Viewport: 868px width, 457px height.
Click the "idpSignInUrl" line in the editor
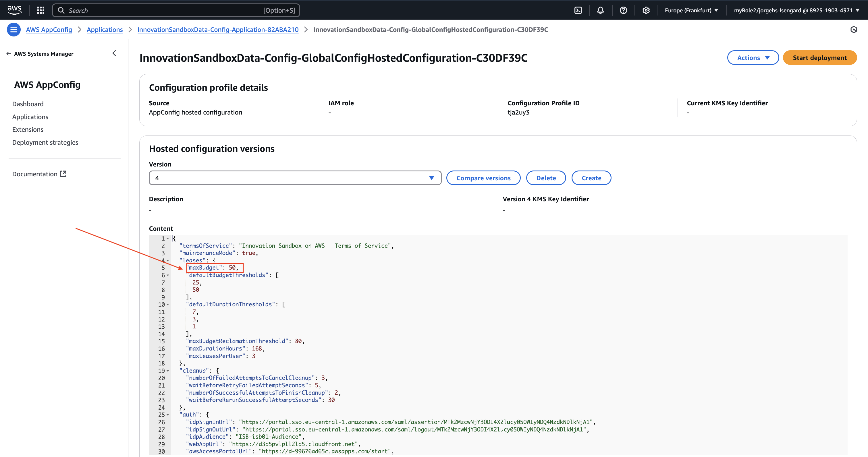pyautogui.click(x=391, y=422)
